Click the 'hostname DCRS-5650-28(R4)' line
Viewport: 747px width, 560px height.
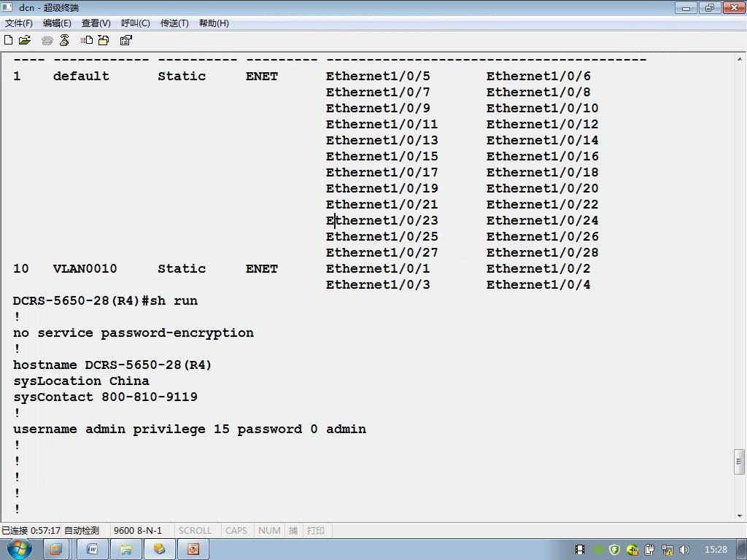click(x=112, y=365)
